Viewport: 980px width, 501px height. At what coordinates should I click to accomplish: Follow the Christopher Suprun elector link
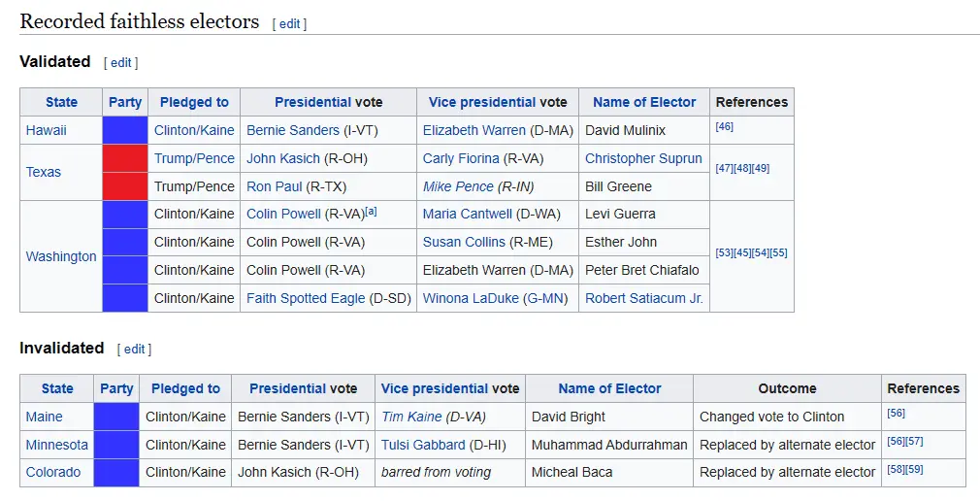pos(643,158)
